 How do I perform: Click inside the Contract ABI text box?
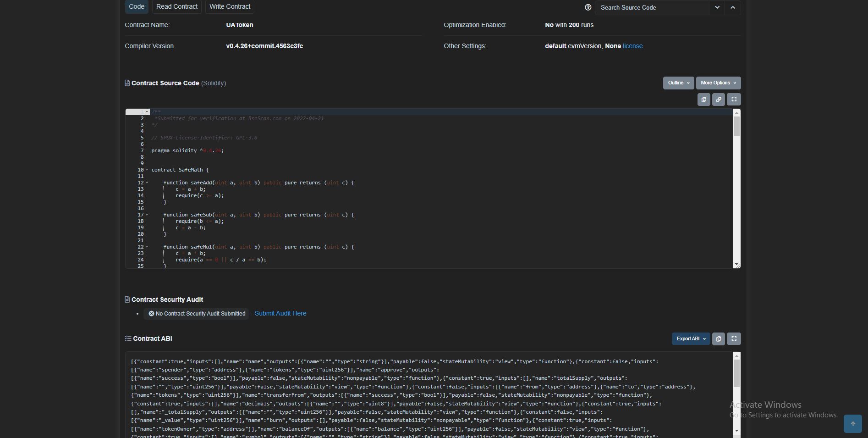[429, 395]
